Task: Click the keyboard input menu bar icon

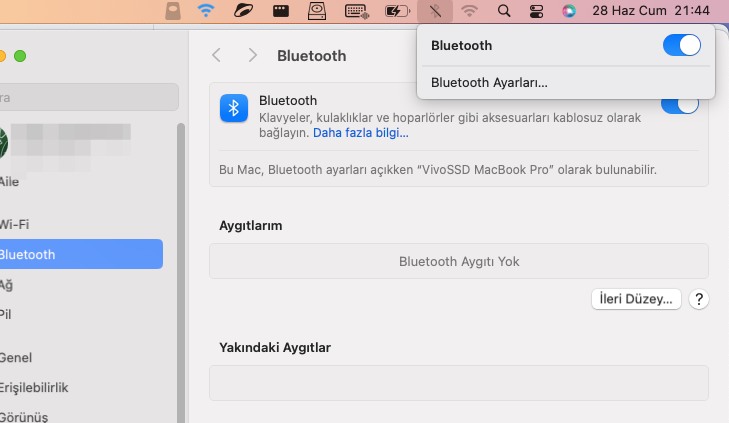Action: point(357,11)
